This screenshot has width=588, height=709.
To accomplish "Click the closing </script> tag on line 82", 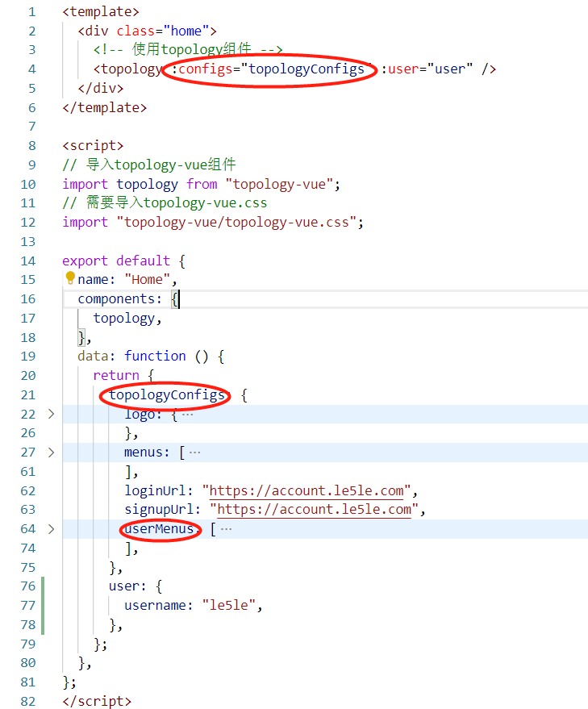I will (x=97, y=701).
